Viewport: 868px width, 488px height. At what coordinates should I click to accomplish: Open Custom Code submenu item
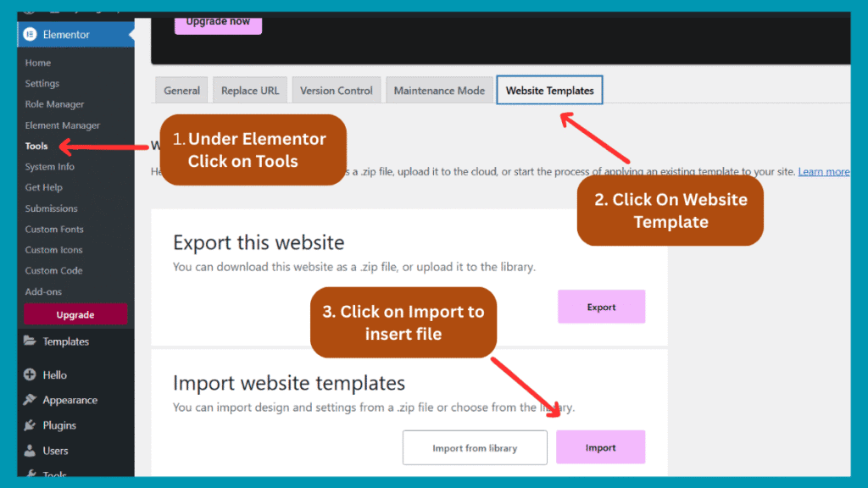53,270
